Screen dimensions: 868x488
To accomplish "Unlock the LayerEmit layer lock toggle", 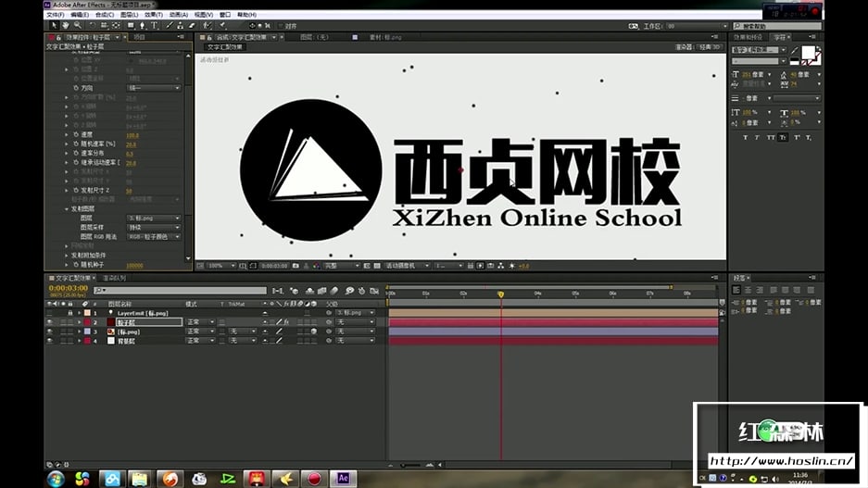I will point(70,313).
